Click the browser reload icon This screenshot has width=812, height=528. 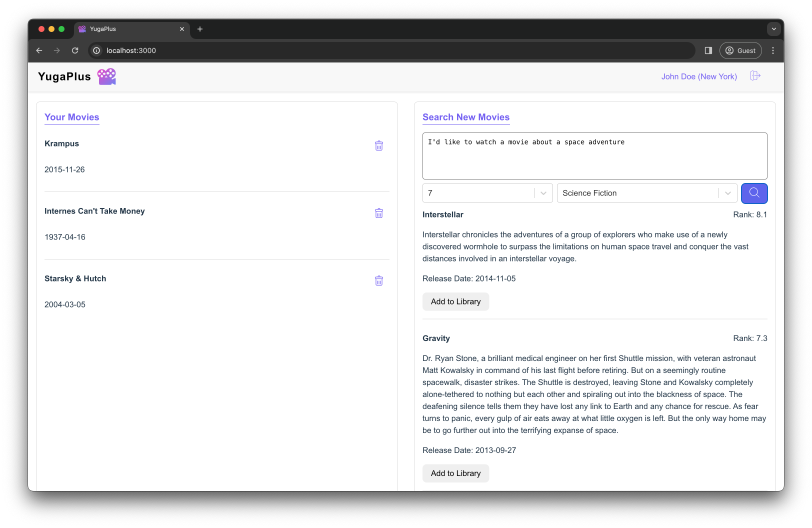(75, 50)
